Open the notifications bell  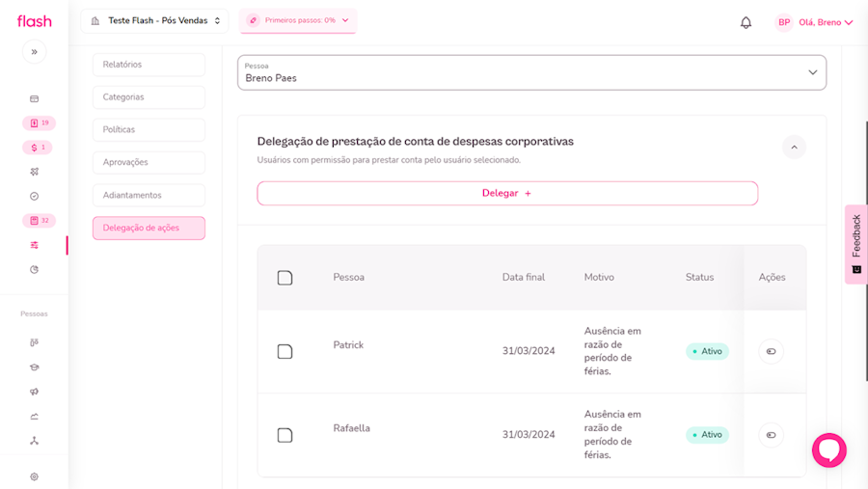pos(746,23)
